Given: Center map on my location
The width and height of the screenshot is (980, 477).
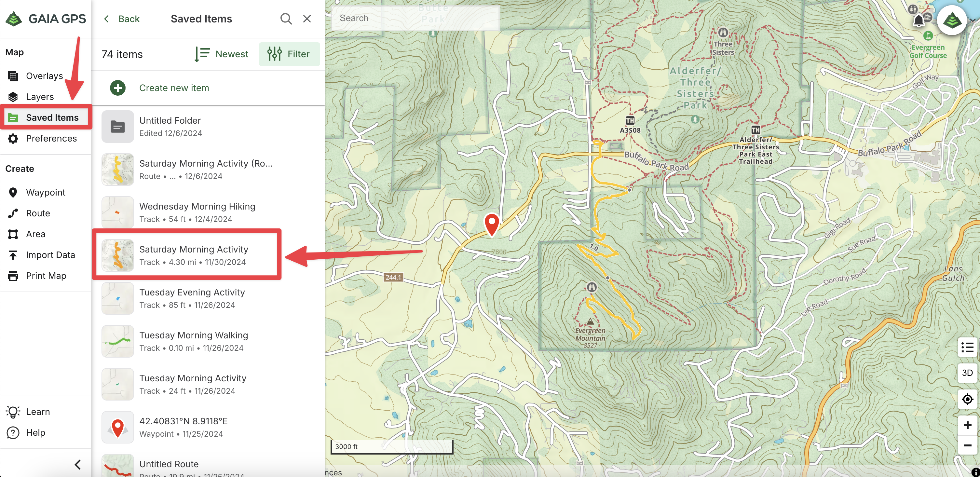Looking at the screenshot, I should pyautogui.click(x=967, y=400).
